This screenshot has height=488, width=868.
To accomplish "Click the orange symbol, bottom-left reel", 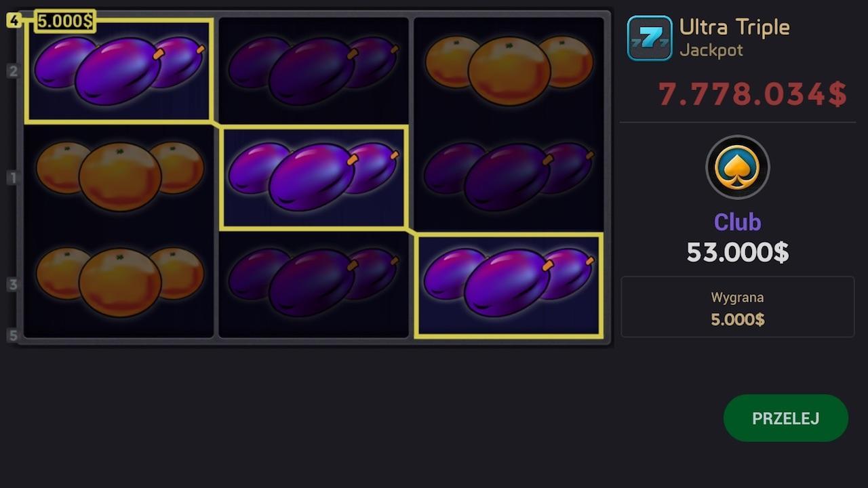I will pyautogui.click(x=119, y=283).
